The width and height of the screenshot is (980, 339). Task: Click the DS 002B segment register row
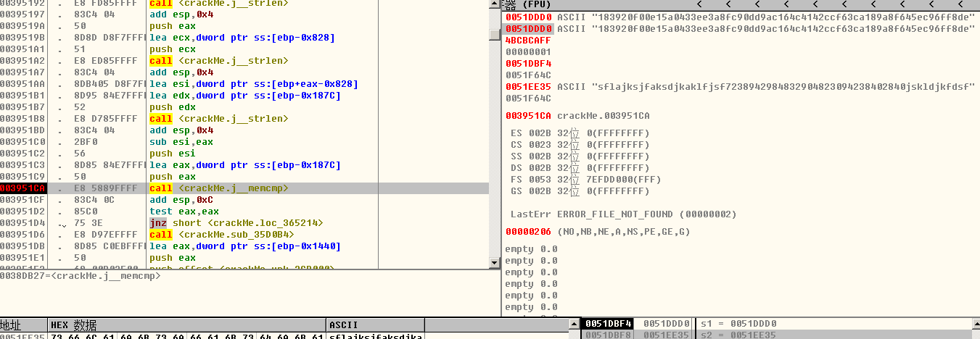pyautogui.click(x=580, y=168)
